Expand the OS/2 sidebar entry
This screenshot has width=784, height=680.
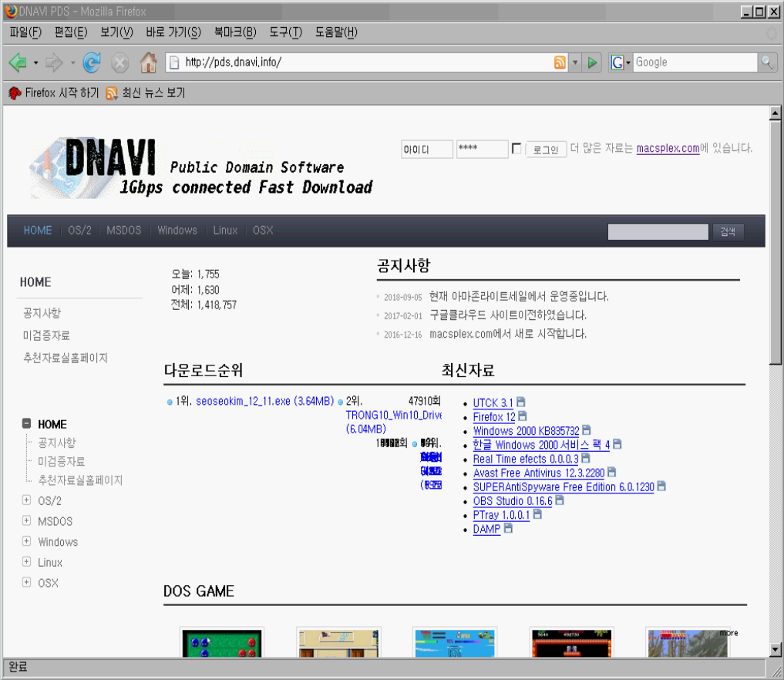25,500
